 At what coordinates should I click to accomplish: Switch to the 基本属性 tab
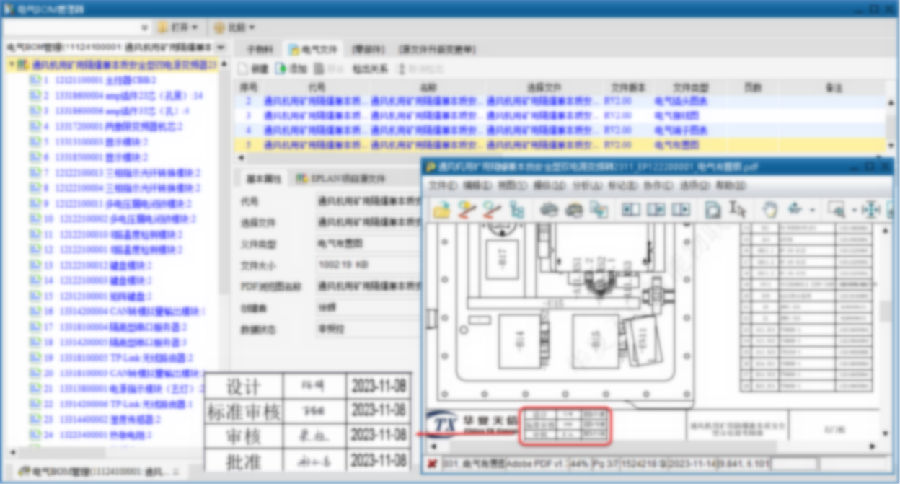point(264,179)
